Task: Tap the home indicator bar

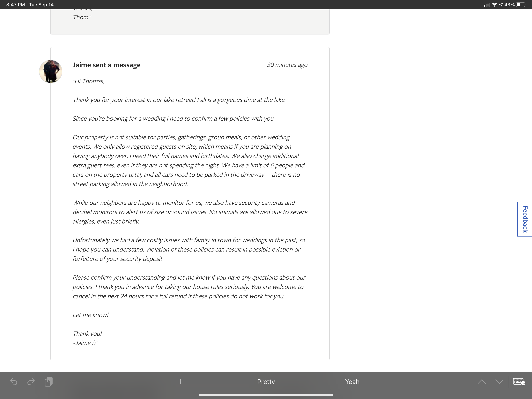Action: [266, 395]
